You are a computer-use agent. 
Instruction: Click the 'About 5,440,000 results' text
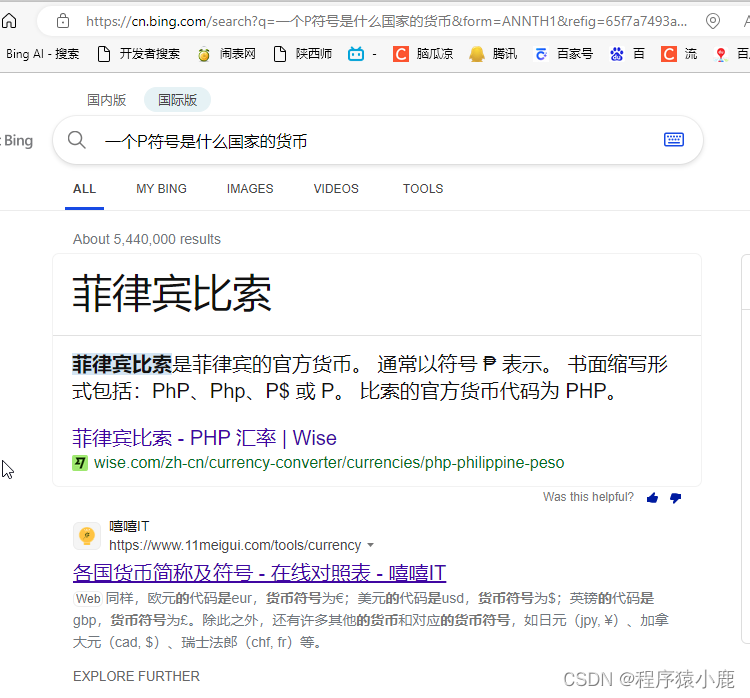(147, 239)
